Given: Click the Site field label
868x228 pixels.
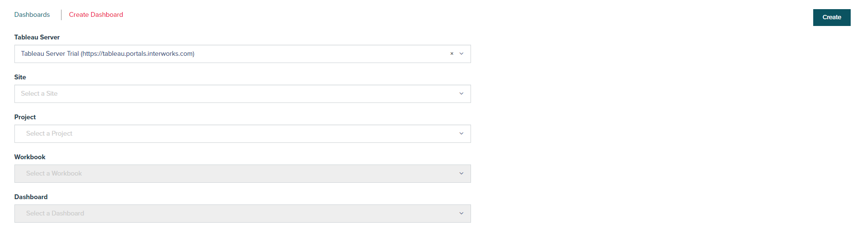Looking at the screenshot, I should (20, 77).
